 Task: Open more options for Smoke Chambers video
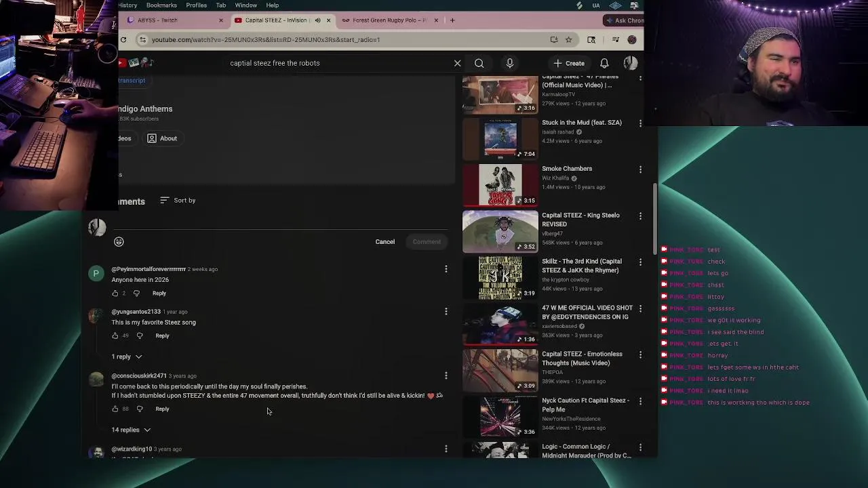(640, 169)
